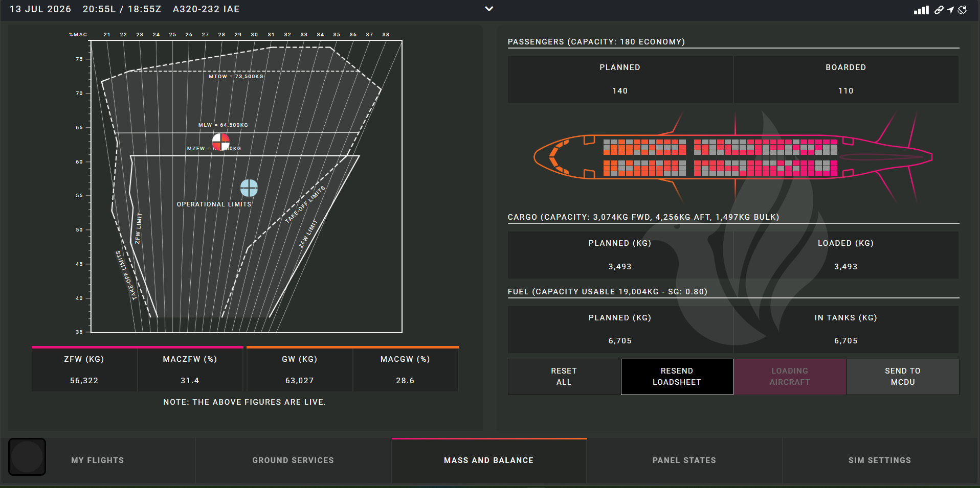Select the planned passengers value 140

pos(620,91)
